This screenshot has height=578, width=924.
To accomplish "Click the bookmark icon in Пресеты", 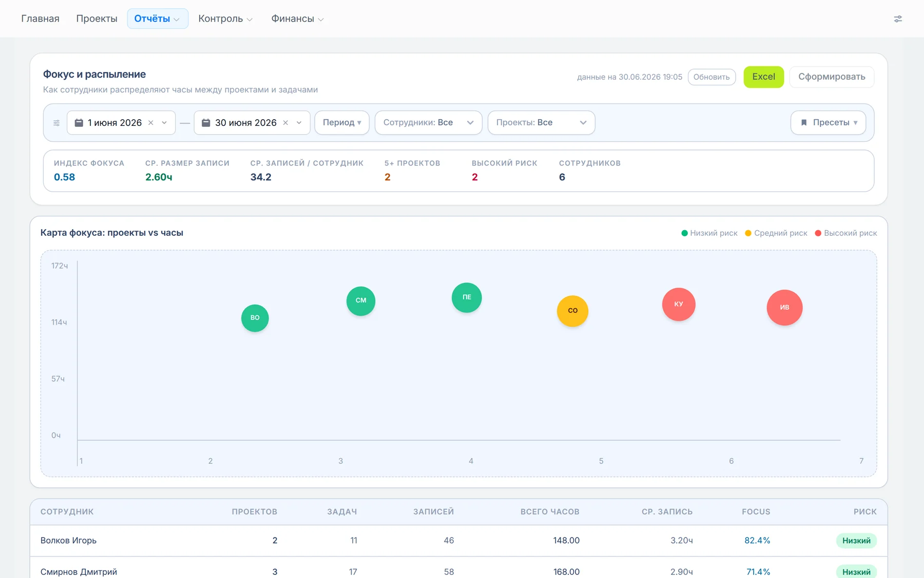I will (x=804, y=123).
